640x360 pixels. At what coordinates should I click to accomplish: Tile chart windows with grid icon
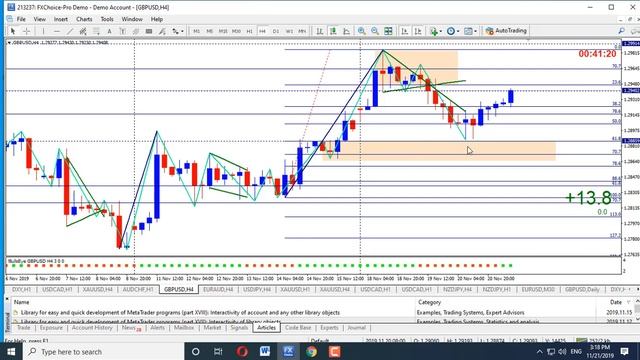tap(388, 31)
